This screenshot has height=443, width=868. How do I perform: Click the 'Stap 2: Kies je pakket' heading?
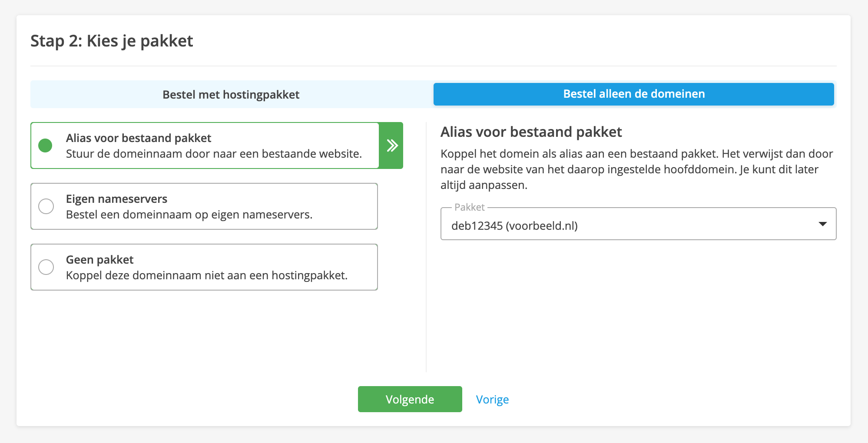(x=112, y=41)
